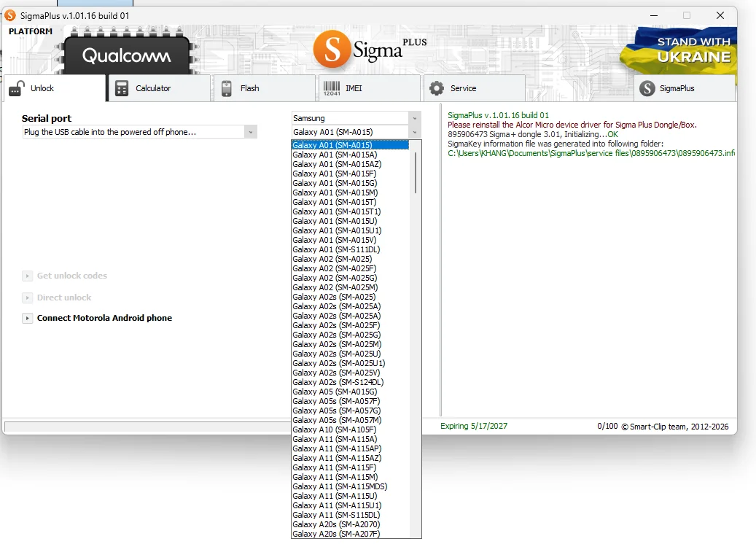Select Galaxy A11 (SM-A115U1)
This screenshot has width=756, height=552.
351,505
